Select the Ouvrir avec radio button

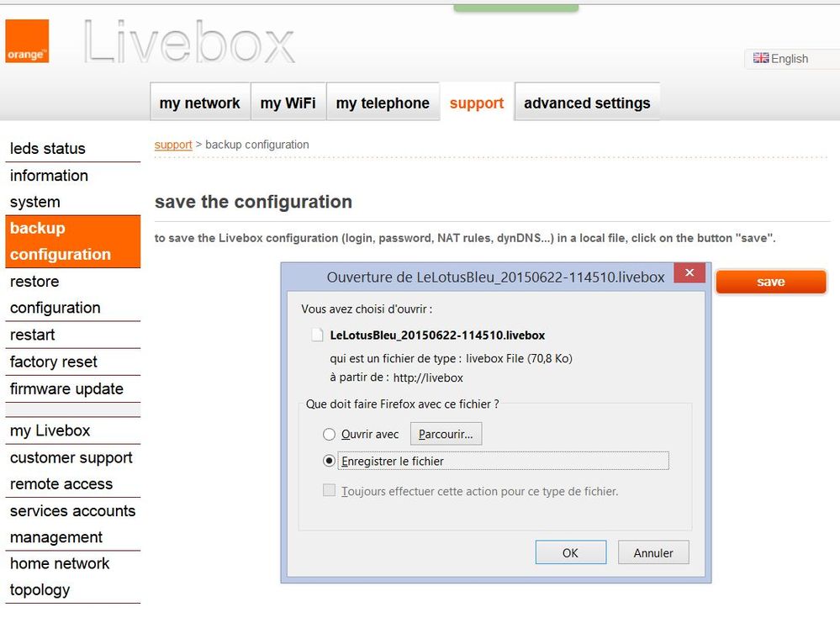tap(329, 434)
